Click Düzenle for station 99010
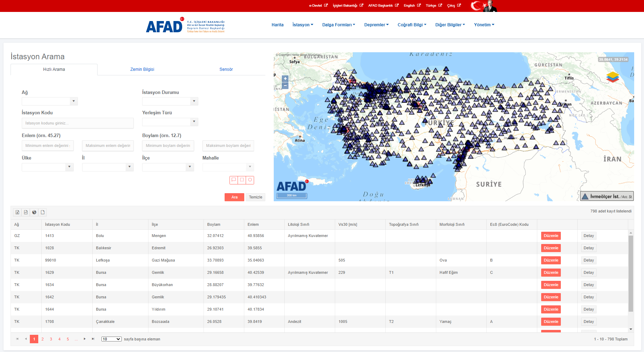Viewport: 644px width, 352px height. (x=551, y=260)
